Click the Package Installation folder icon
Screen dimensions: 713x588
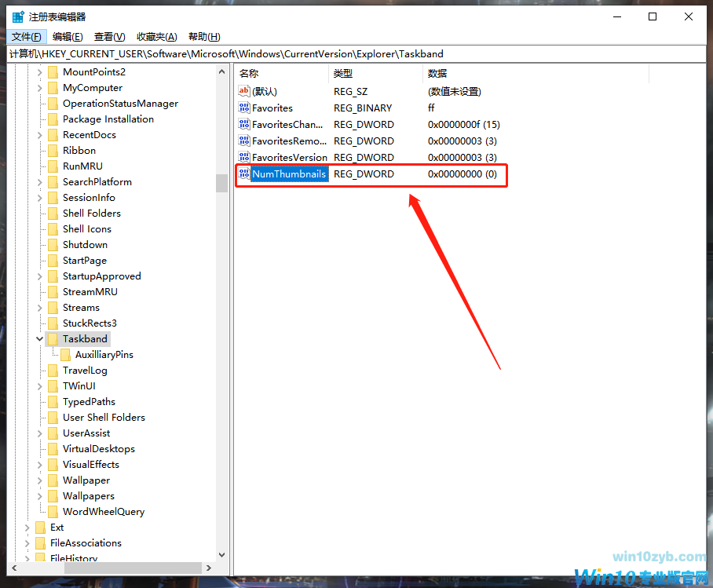[x=53, y=119]
